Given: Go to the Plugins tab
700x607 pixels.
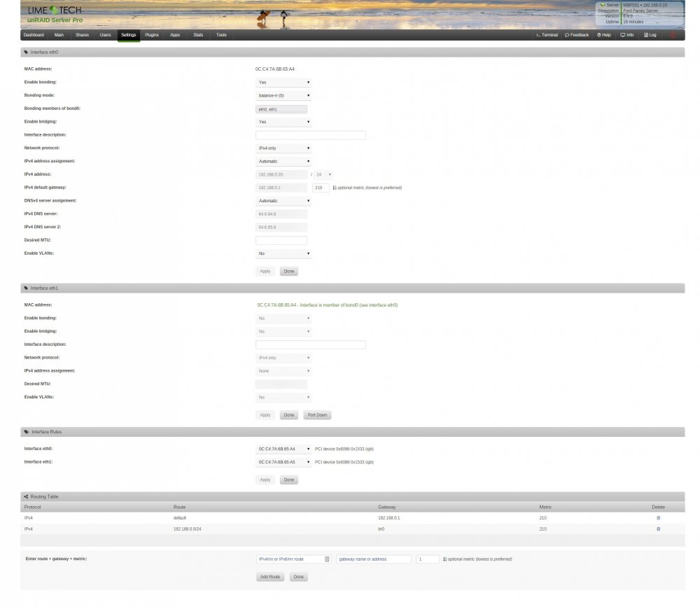Looking at the screenshot, I should 152,35.
